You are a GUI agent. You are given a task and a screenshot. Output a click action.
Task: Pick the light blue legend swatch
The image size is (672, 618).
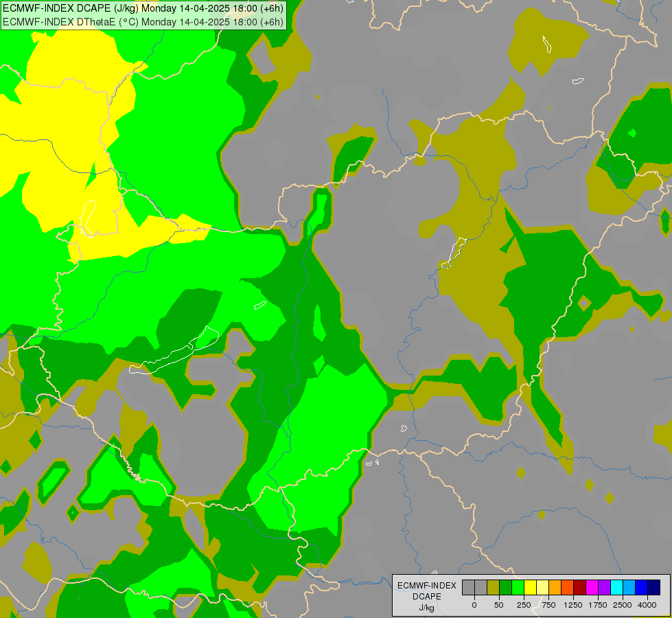[629, 587]
